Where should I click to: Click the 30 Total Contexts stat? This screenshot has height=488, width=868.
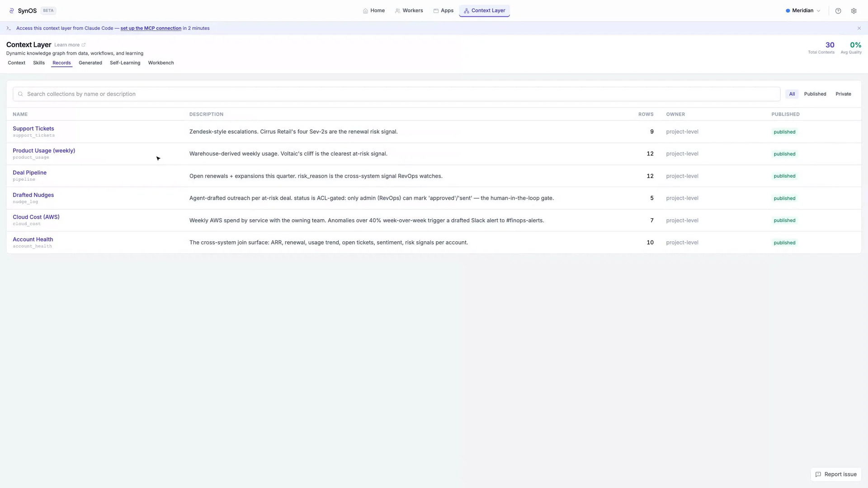coord(821,47)
